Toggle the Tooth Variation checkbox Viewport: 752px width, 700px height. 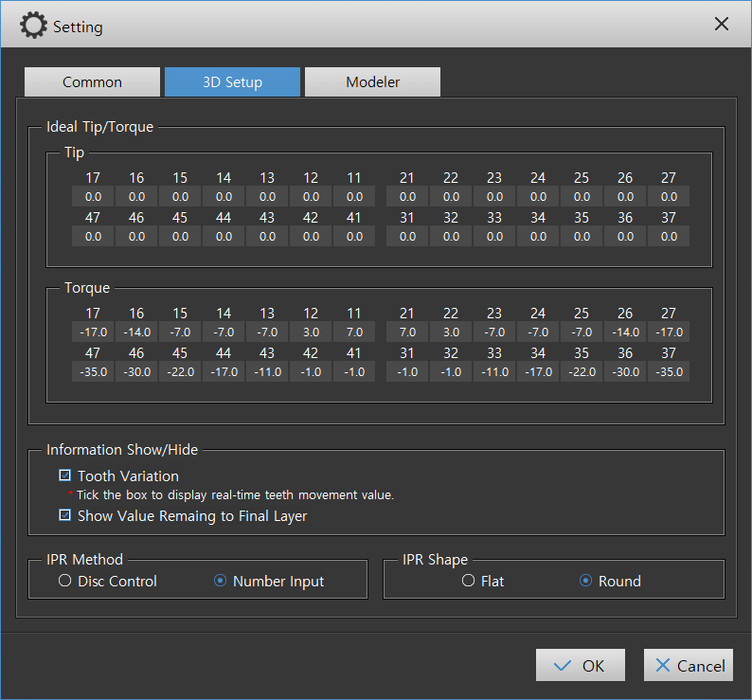coord(64,476)
